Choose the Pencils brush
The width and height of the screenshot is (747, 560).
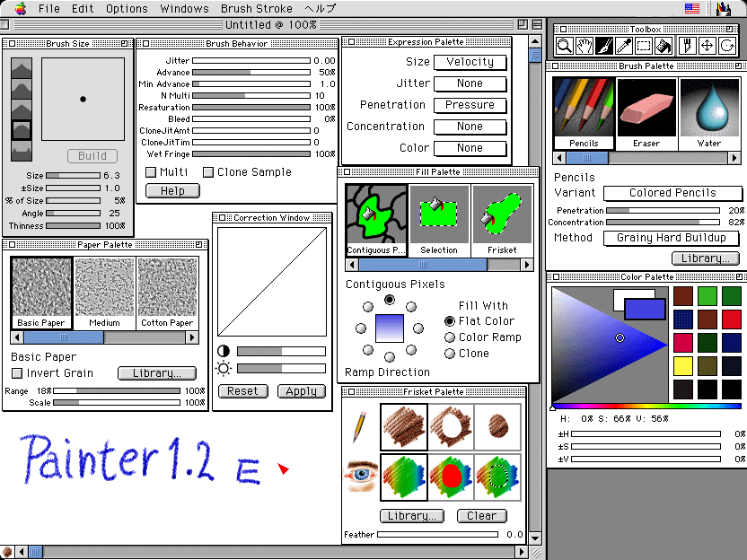(584, 114)
